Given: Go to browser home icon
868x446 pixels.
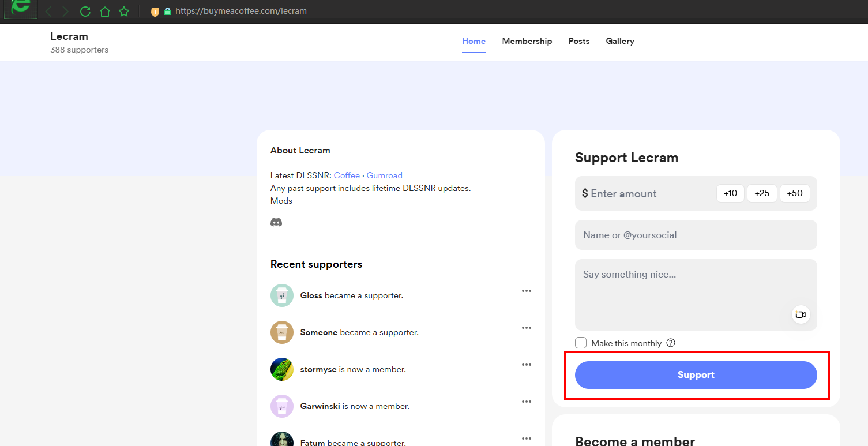Looking at the screenshot, I should pyautogui.click(x=104, y=11).
